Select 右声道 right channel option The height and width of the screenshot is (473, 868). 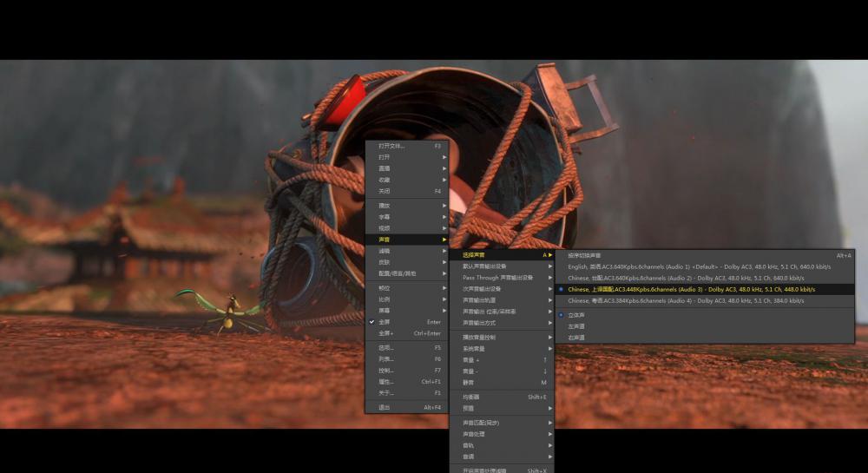coord(705,338)
